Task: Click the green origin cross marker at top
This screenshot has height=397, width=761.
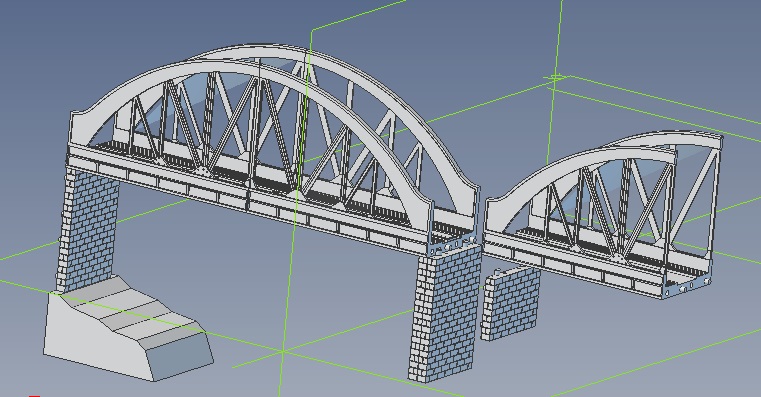Action: (x=557, y=77)
